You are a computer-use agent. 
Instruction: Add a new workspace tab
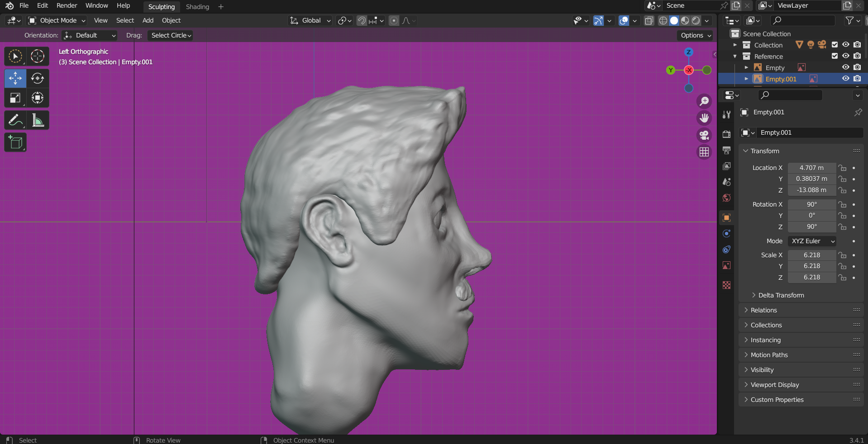pos(221,7)
